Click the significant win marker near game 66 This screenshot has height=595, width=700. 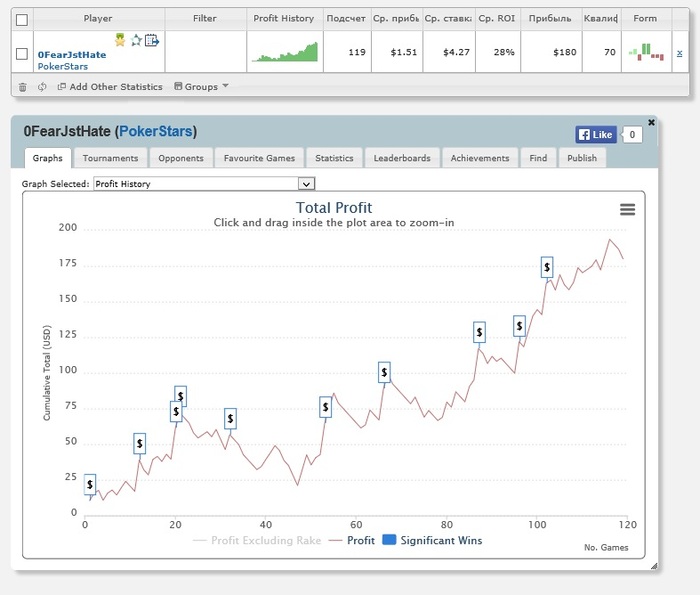coord(384,372)
